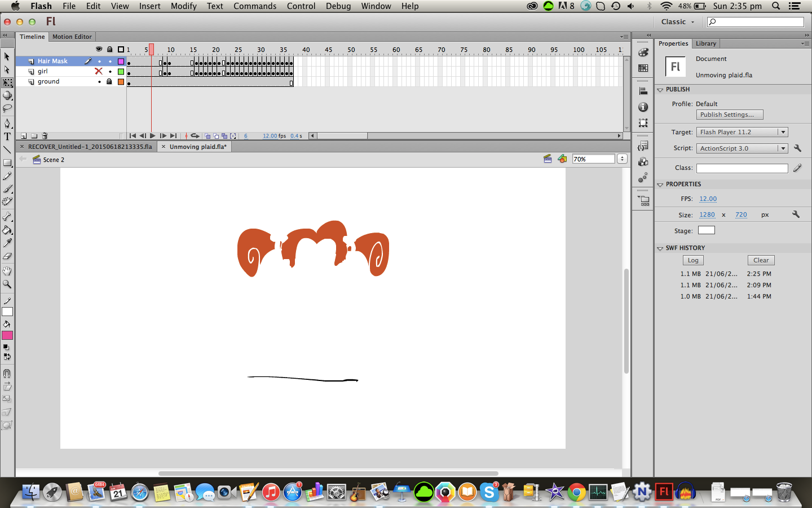
Task: Toggle looping playback in the timeline
Action: 195,136
